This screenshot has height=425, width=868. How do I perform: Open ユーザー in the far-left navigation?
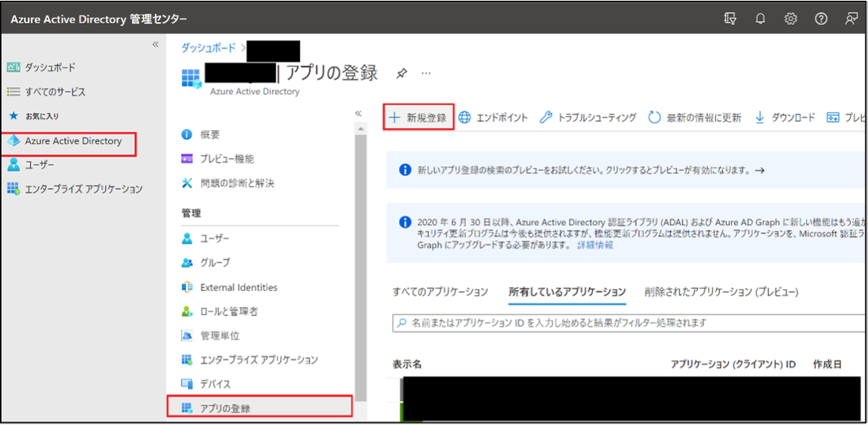point(30,165)
